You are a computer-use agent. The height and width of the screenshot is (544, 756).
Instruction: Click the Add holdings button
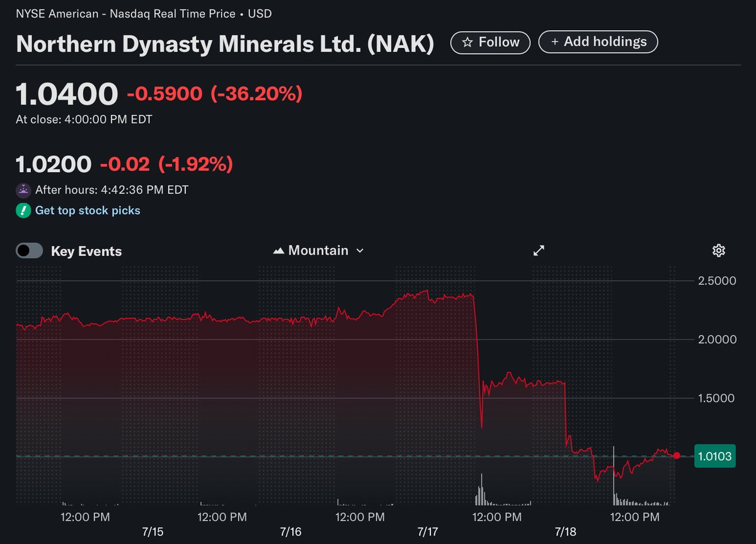[598, 42]
